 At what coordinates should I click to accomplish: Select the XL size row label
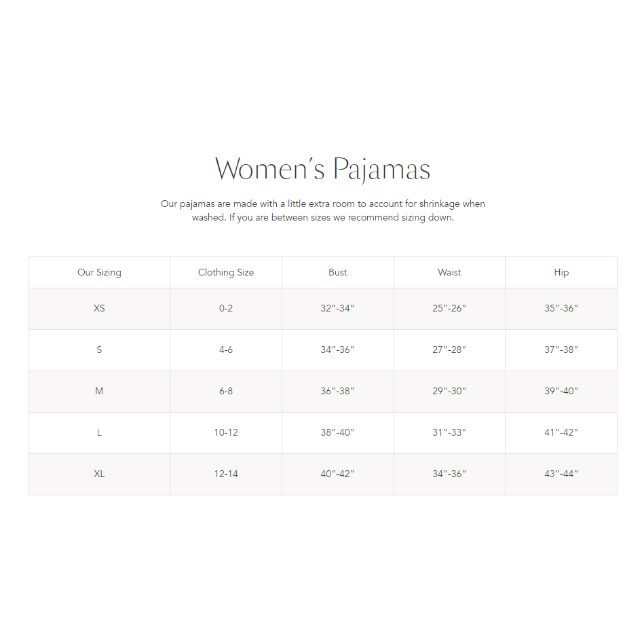(99, 474)
